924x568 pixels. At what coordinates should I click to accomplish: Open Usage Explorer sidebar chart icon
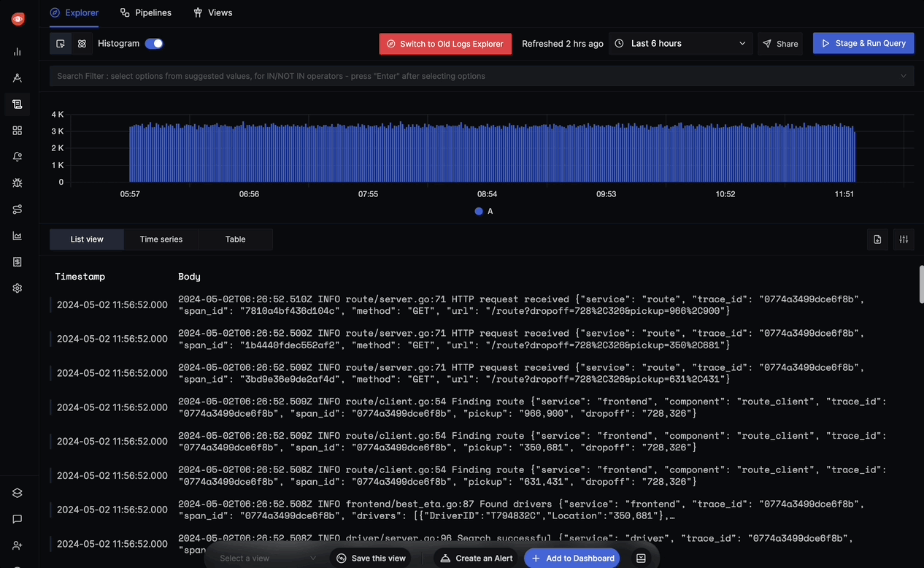click(18, 236)
